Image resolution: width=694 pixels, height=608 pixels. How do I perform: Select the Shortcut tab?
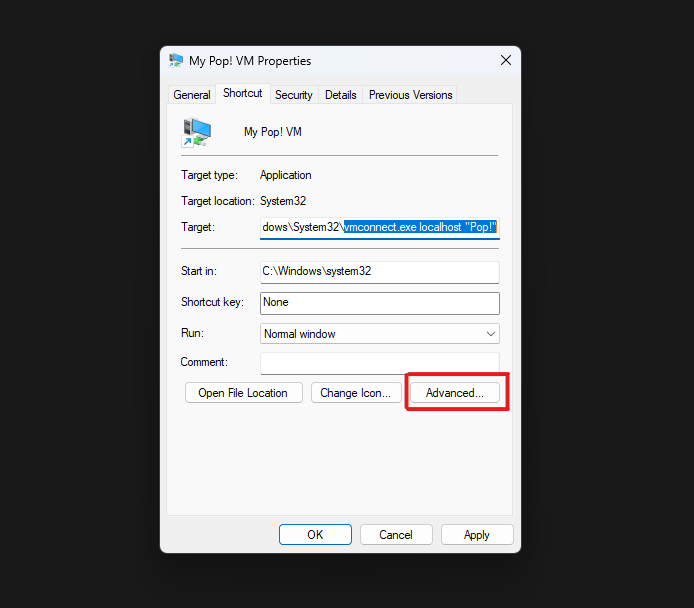[x=243, y=93]
